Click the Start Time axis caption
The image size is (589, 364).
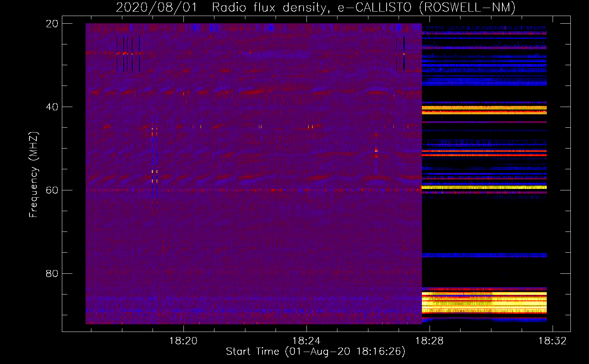pos(316,352)
